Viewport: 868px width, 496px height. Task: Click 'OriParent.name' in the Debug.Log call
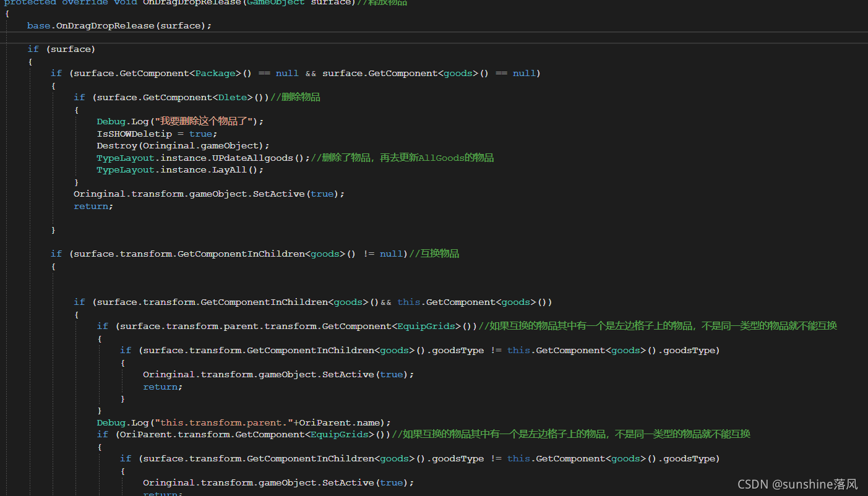339,422
